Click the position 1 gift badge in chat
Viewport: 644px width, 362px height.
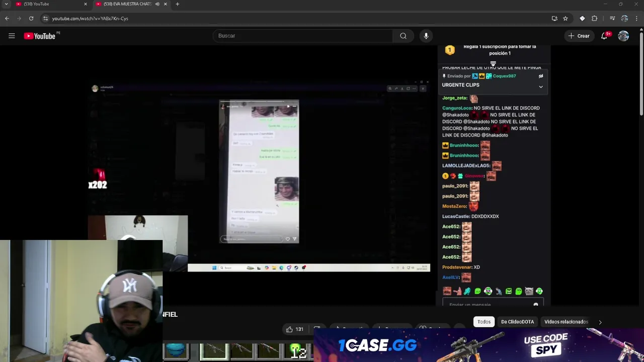(450, 50)
